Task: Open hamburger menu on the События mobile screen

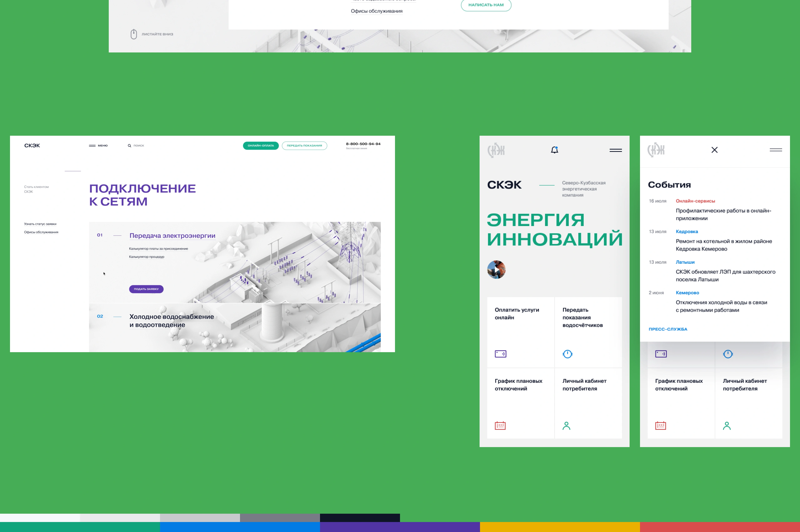Action: click(776, 150)
